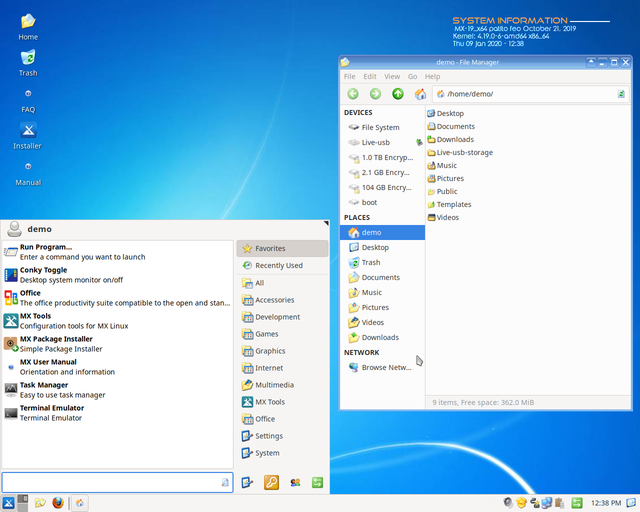Image resolution: width=640 pixels, height=512 pixels.
Task: Select Trash under Places
Action: [x=382, y=263]
